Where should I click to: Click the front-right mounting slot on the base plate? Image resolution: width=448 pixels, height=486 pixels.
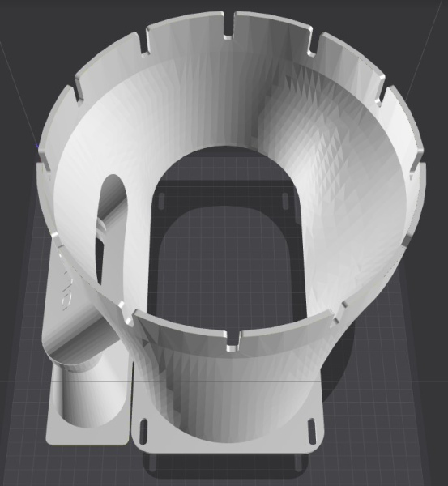(x=312, y=431)
